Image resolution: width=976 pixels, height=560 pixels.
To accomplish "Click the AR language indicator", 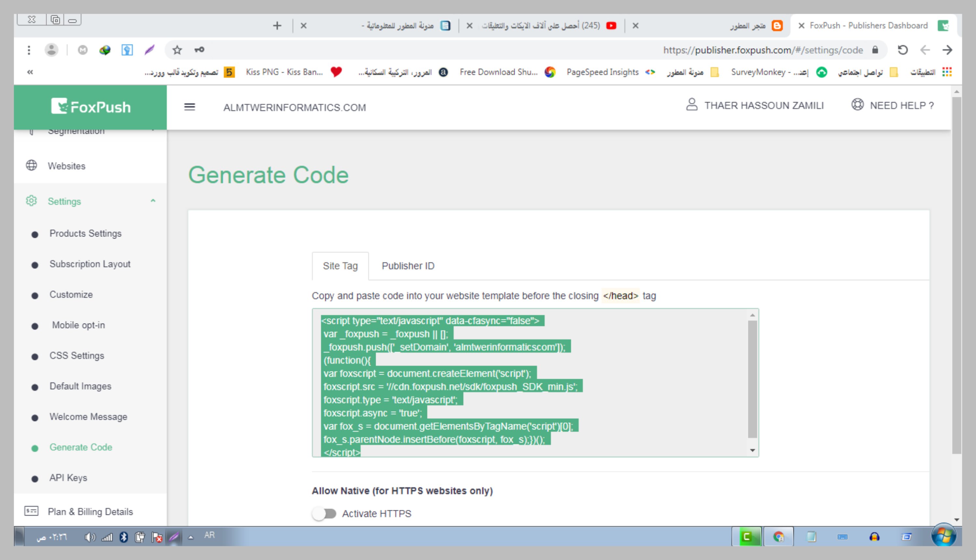I will [209, 535].
